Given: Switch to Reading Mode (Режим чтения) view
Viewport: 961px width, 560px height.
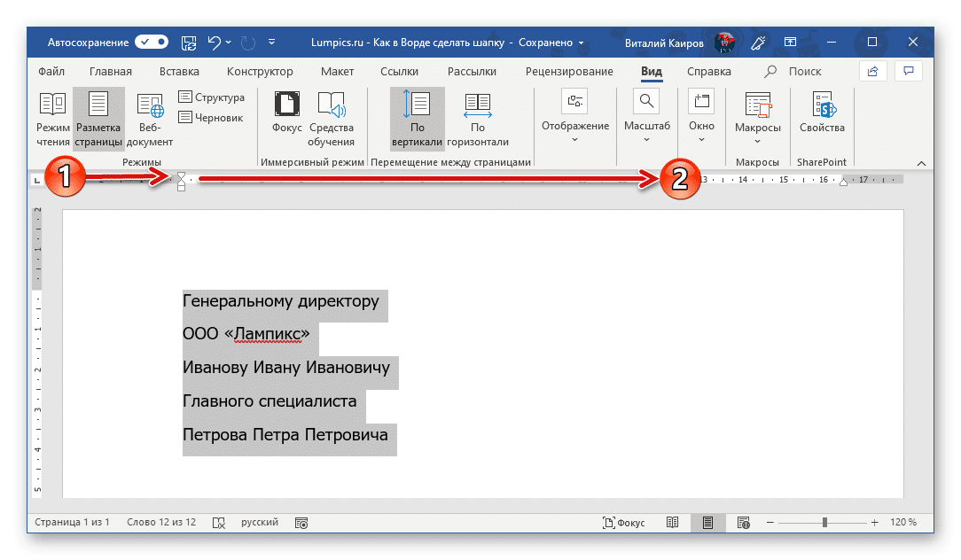Looking at the screenshot, I should click(53, 118).
